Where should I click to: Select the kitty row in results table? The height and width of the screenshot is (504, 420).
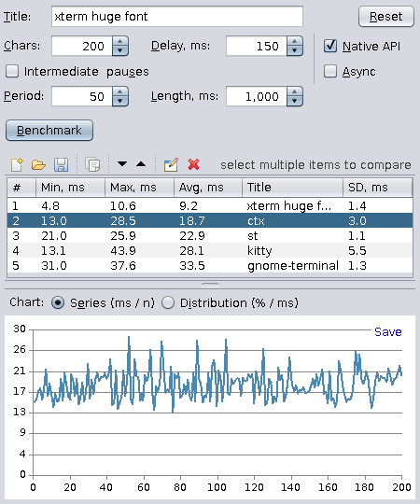[210, 250]
